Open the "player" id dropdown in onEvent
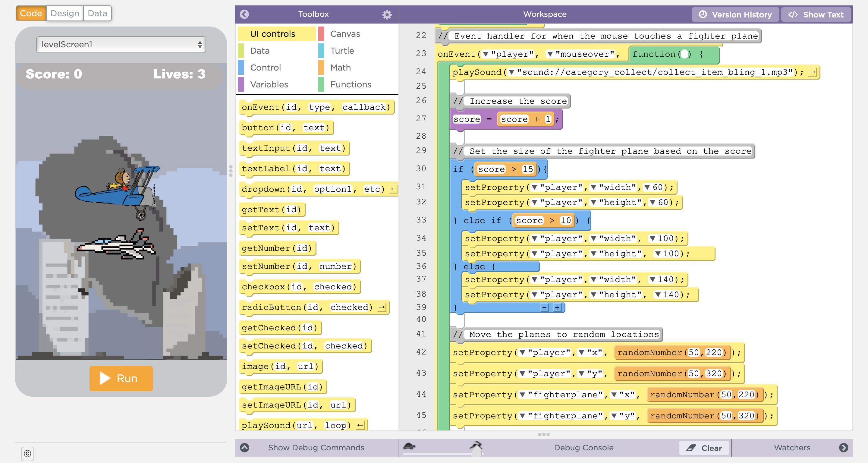The image size is (868, 463). pyautogui.click(x=486, y=54)
